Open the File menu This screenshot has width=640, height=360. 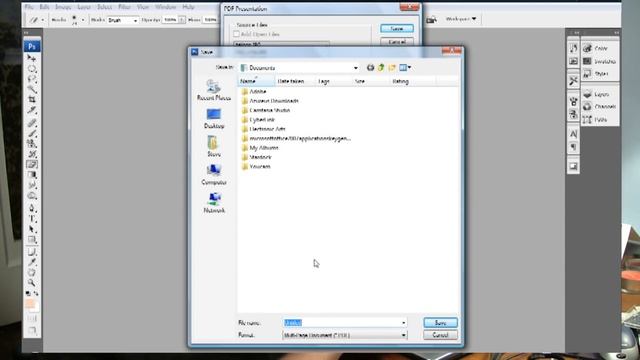pos(29,7)
